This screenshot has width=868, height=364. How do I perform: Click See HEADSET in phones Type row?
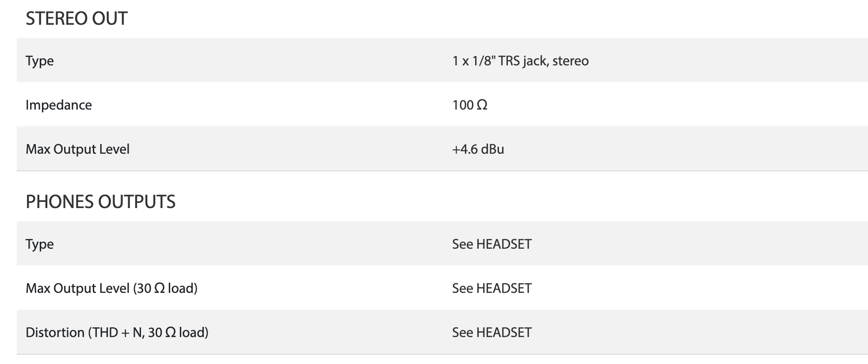492,244
